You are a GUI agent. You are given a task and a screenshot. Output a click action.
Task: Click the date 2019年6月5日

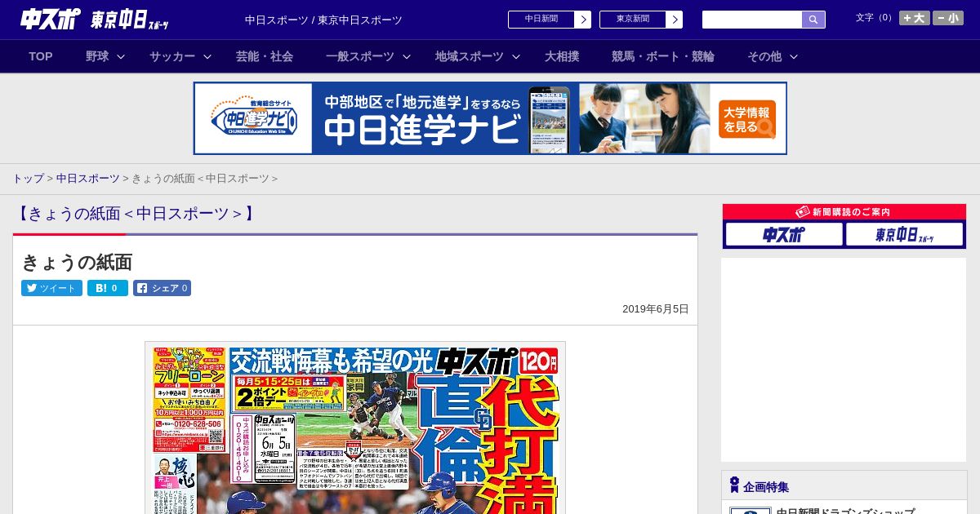click(x=656, y=309)
